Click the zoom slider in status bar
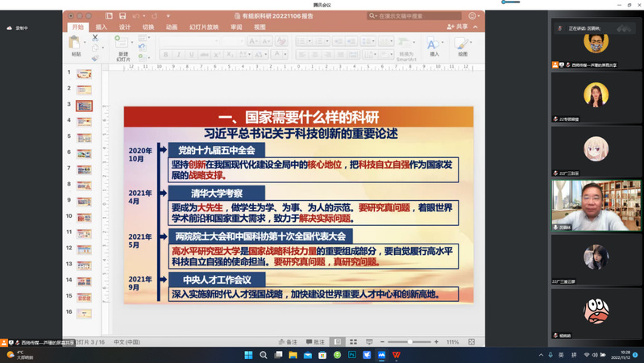The image size is (644, 363). pyautogui.click(x=411, y=342)
